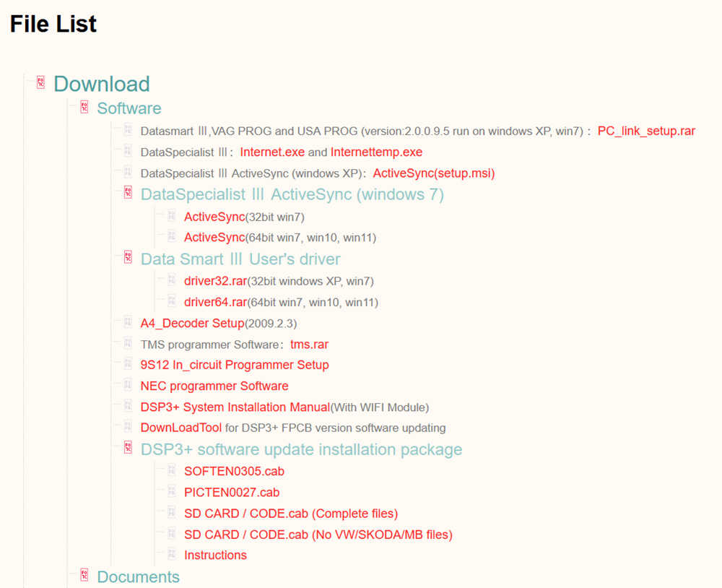Click the red icon beside Download
Viewport: 722px width, 588px height.
41,83
